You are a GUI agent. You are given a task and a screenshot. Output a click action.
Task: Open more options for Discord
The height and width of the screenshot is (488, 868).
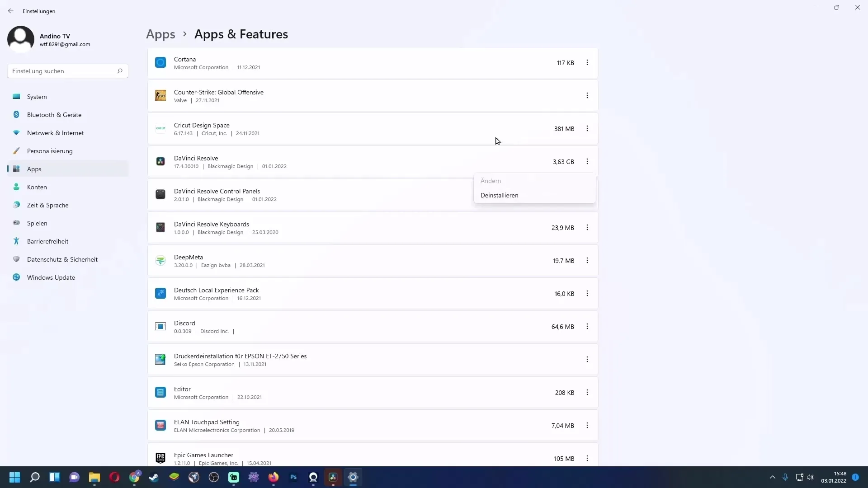[587, 327]
